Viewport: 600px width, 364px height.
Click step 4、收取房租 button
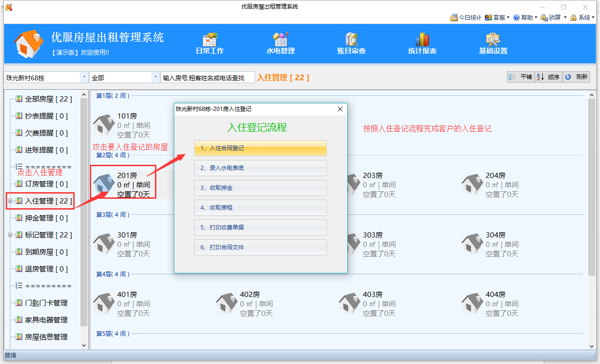click(x=260, y=208)
